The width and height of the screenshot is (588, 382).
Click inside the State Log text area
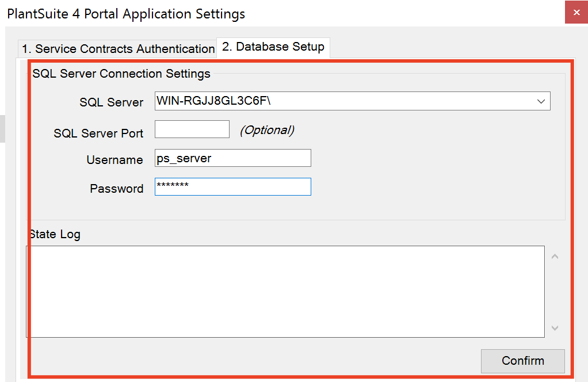285,291
